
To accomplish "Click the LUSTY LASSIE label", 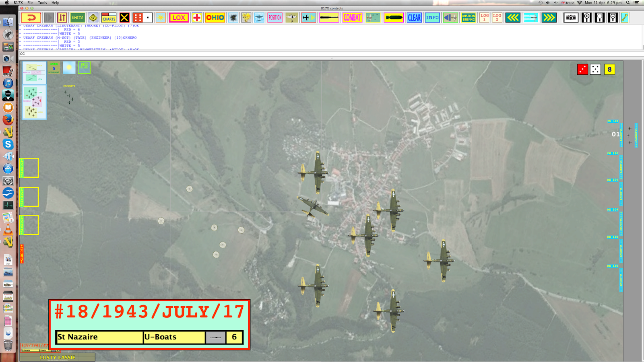I will pos(58,357).
